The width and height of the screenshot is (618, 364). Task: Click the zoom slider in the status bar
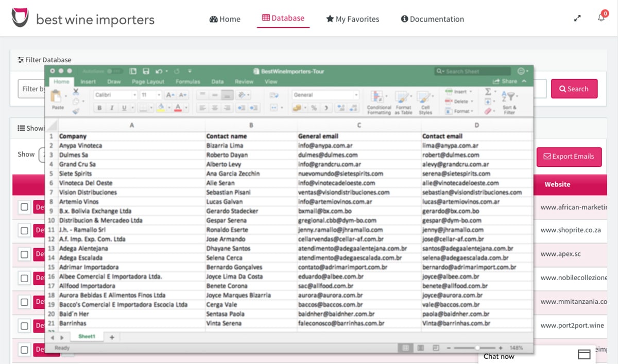click(477, 349)
